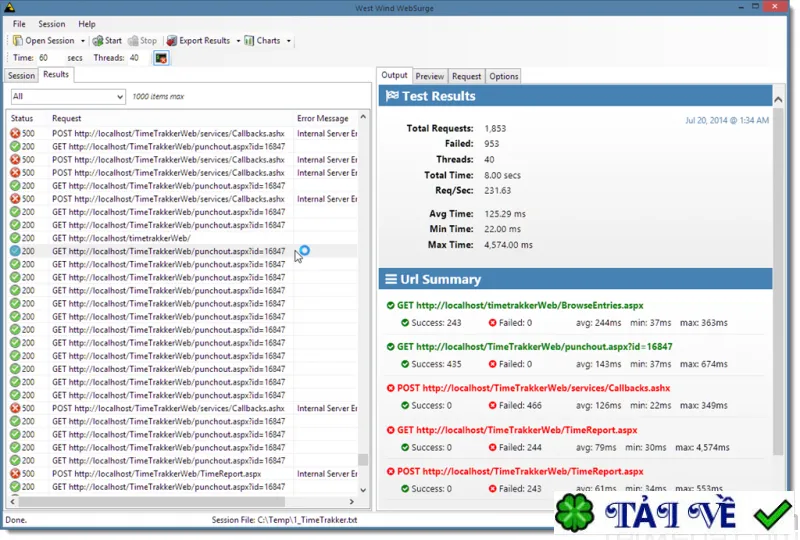Open the Export Results dropdown arrow
This screenshot has height=540, width=800.
pyautogui.click(x=238, y=41)
